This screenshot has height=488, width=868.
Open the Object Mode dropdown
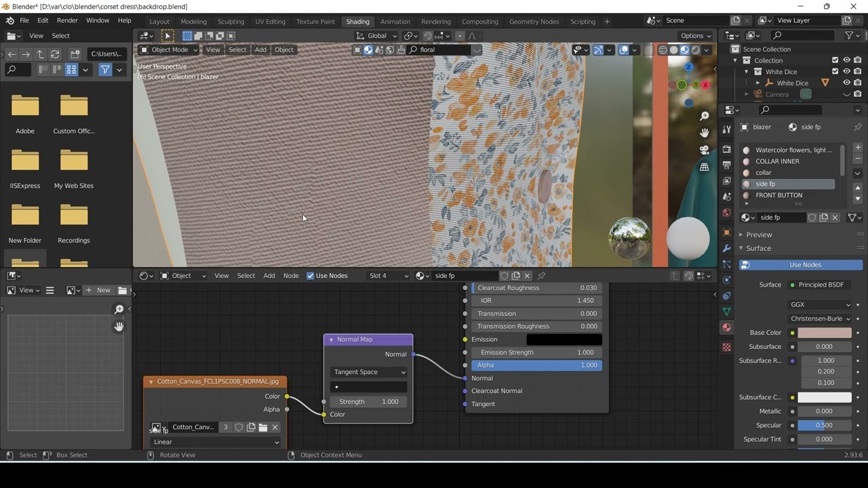(x=168, y=49)
